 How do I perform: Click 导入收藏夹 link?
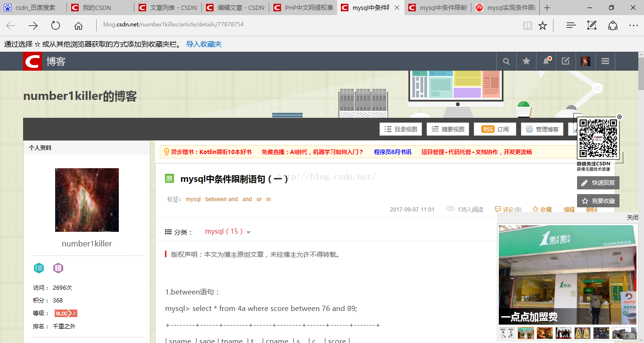tap(204, 44)
